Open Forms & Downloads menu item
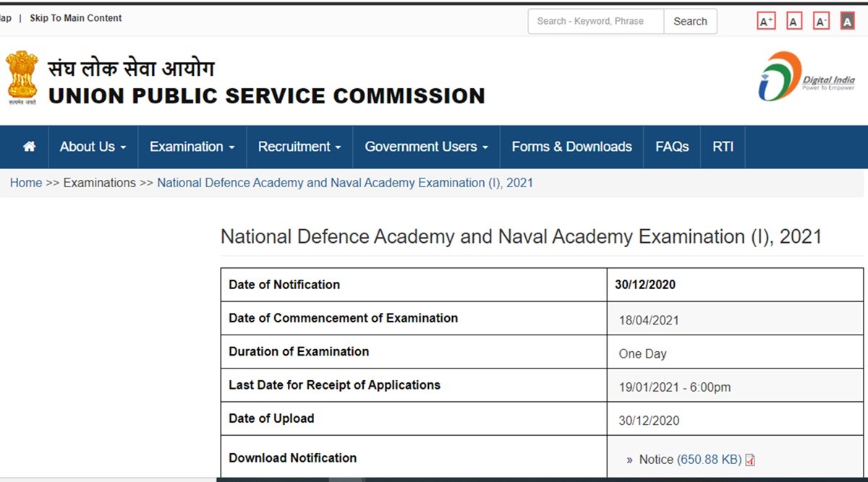868x482 pixels. point(571,147)
